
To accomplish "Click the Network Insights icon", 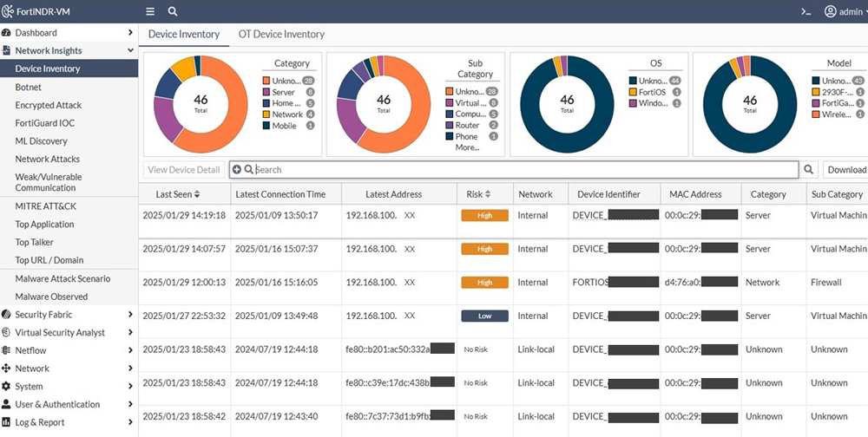I will coord(6,50).
